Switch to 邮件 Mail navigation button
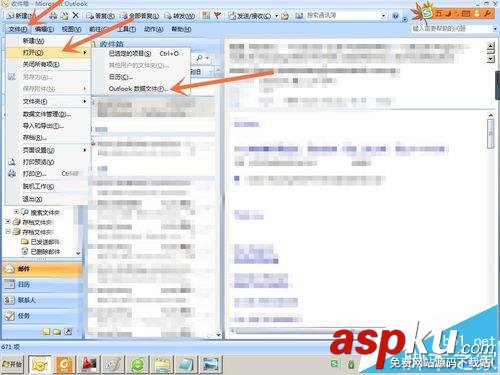 point(42,269)
